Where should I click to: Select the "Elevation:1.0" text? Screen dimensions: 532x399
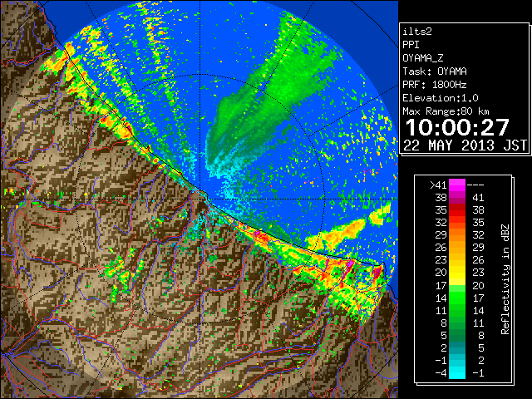click(x=441, y=98)
